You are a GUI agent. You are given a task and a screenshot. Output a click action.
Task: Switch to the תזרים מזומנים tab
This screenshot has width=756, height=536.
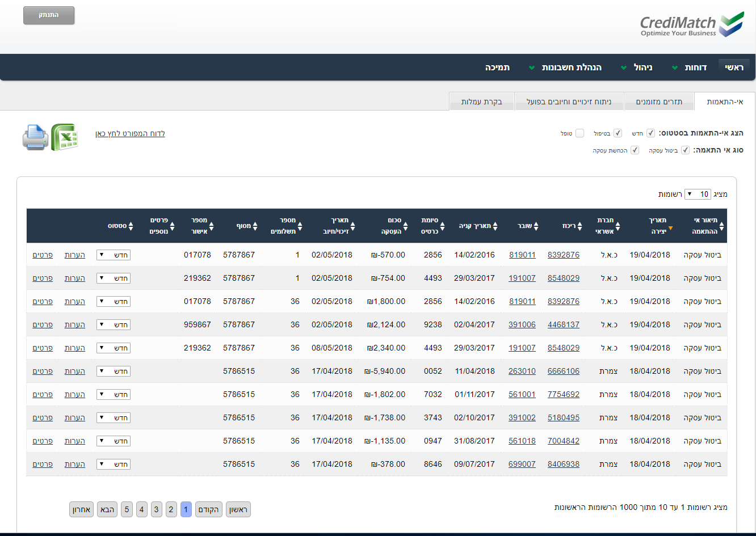(659, 102)
